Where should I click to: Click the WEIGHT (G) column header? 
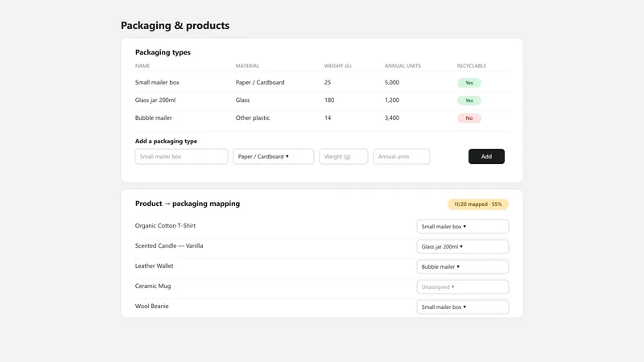(x=338, y=66)
